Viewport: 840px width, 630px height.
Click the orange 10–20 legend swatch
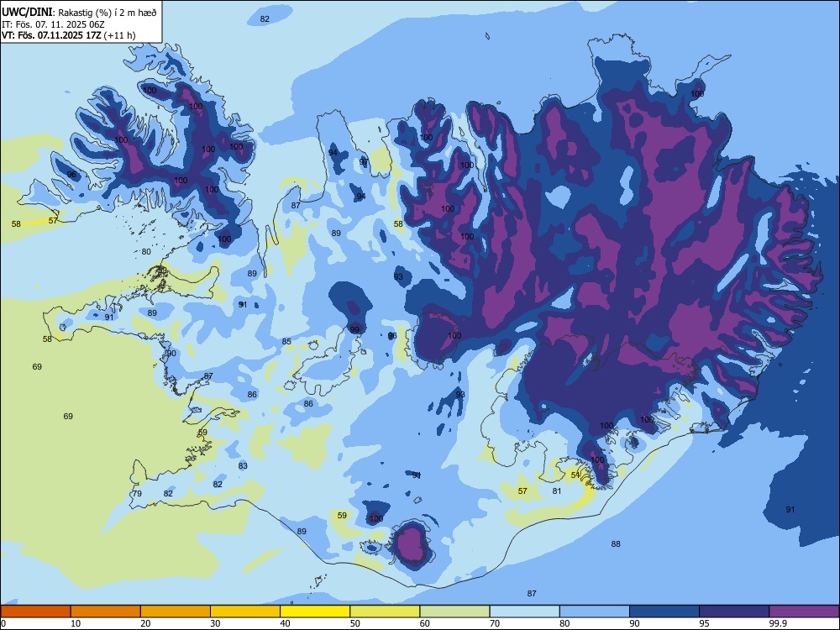pos(106,612)
